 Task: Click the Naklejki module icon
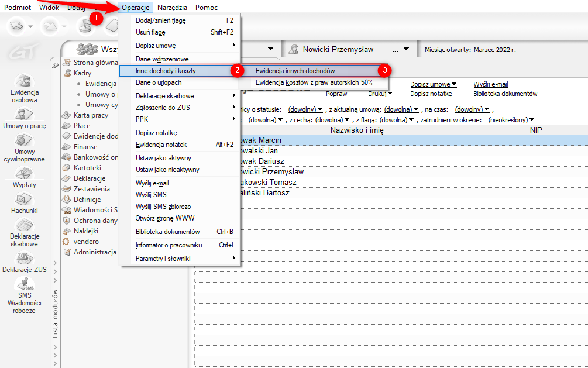coord(66,231)
